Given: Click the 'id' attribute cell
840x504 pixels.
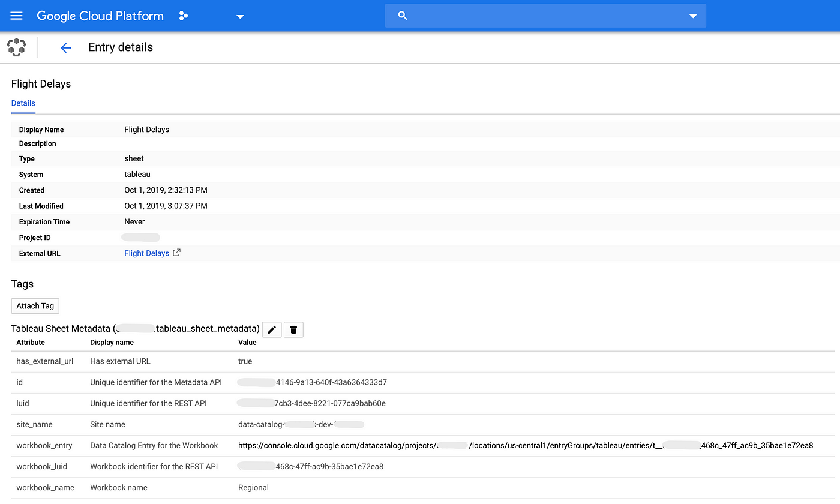Looking at the screenshot, I should [20, 382].
